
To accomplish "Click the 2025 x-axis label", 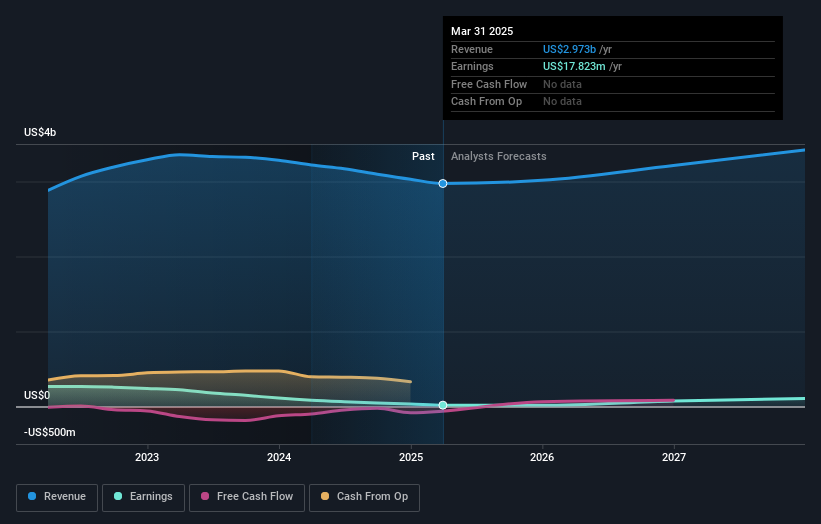I will click(x=411, y=457).
